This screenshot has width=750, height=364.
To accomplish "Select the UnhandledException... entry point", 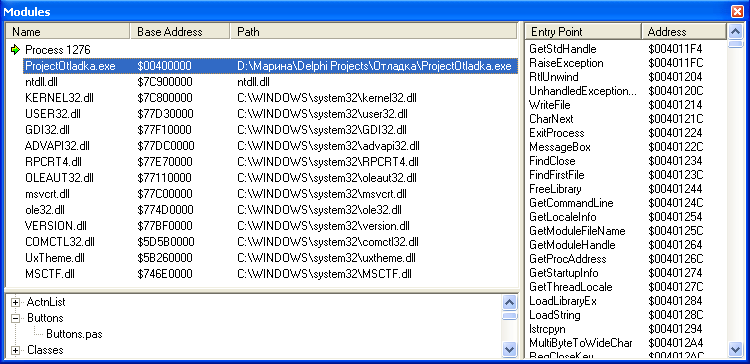I will tap(583, 91).
